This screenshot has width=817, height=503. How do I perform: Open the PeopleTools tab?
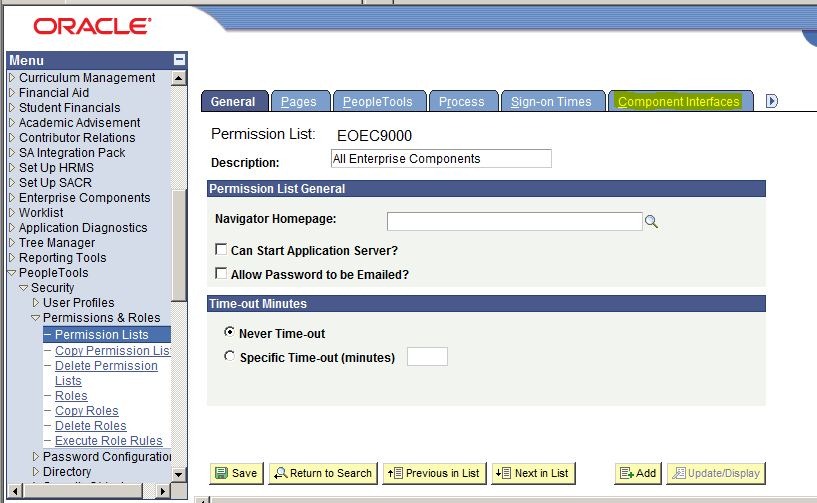pos(379,101)
